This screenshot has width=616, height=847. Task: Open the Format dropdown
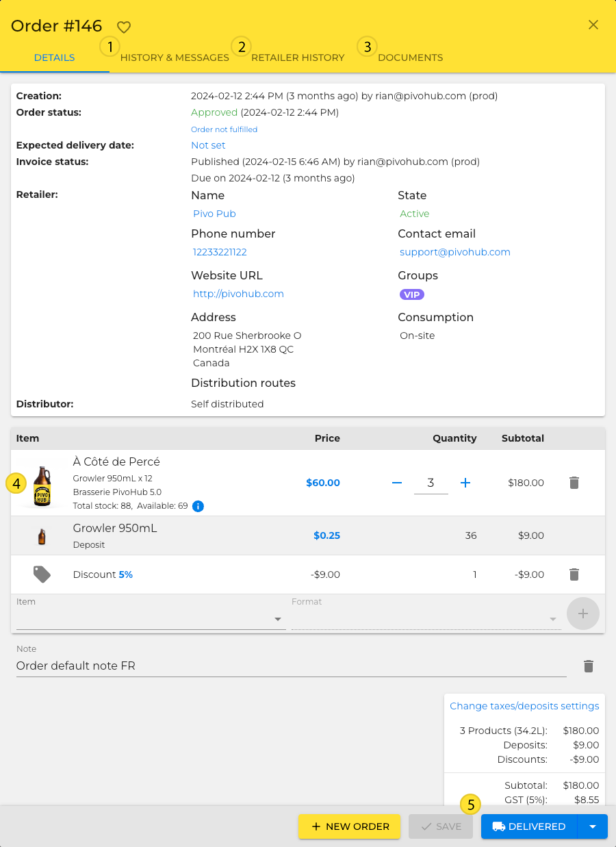[x=426, y=619]
